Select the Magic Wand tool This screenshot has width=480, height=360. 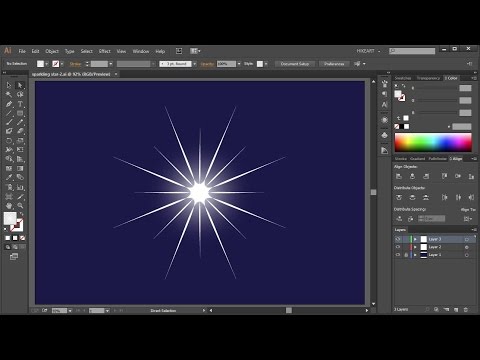(9, 95)
